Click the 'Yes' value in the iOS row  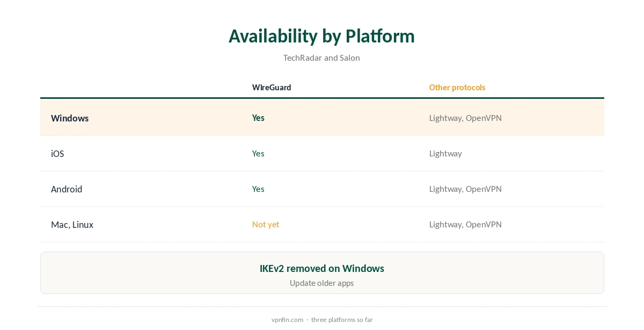pos(258,153)
